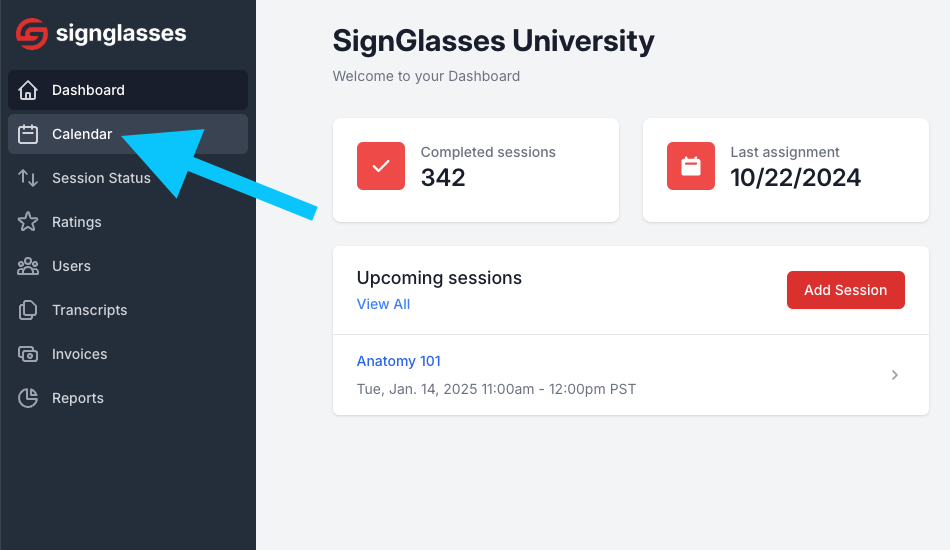Click the red checkmark Completed sessions icon

tap(380, 166)
